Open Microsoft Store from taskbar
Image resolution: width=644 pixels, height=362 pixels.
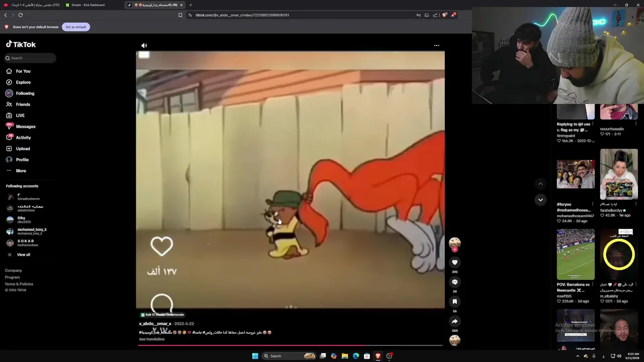click(367, 356)
